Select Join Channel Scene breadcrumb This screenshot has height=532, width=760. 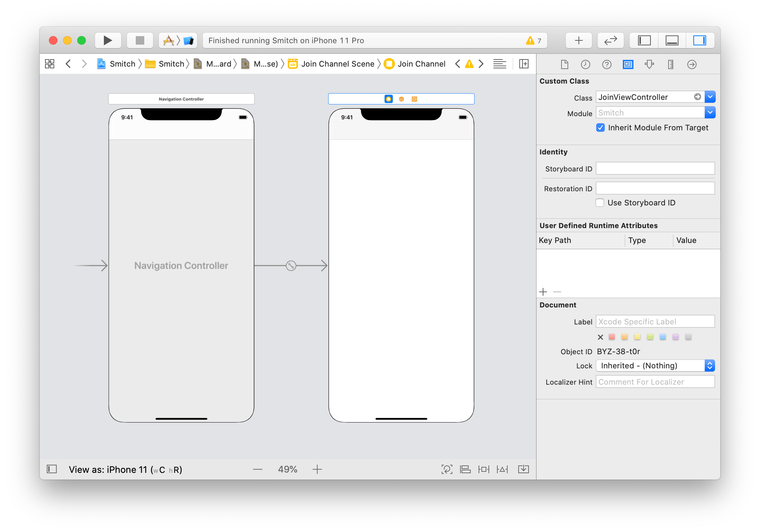click(337, 64)
